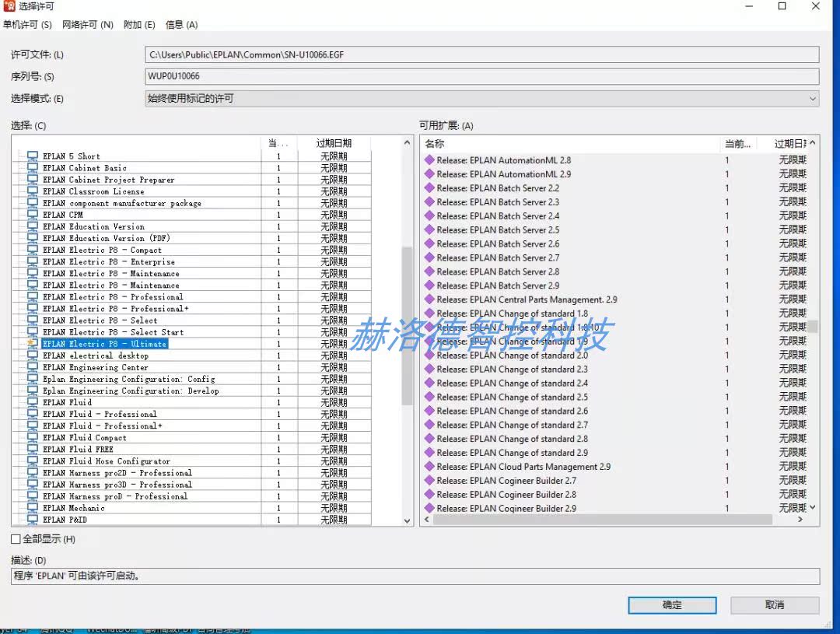Viewport: 840px width, 634px height.
Task: Open the 附加 (E) menu
Action: click(139, 25)
